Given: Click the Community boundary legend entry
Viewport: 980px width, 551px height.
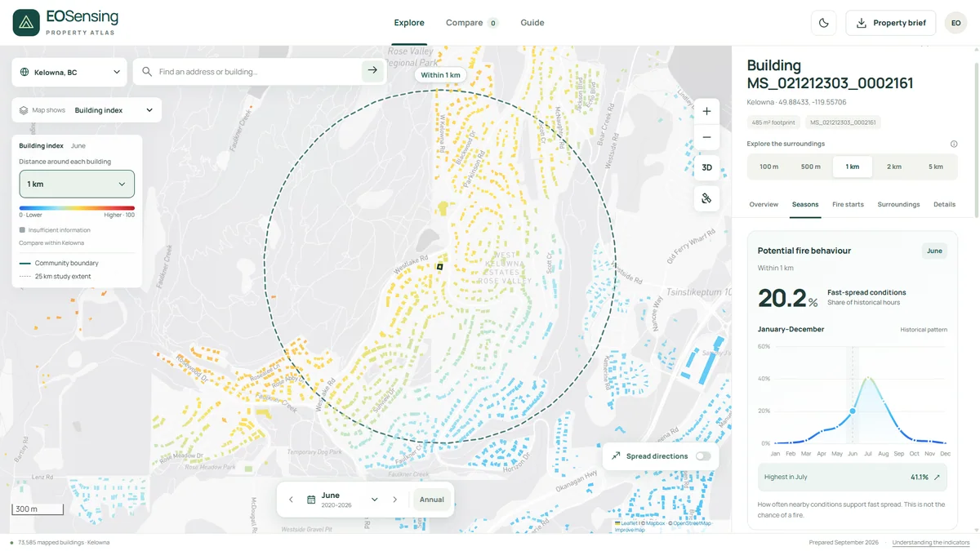Looking at the screenshot, I should tap(59, 263).
